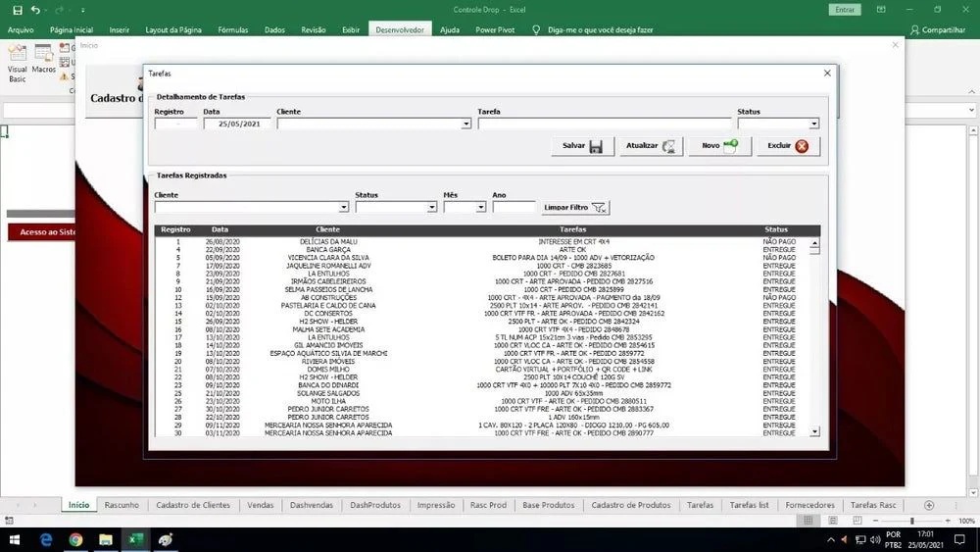Open Microsoft Edge from taskbar
Viewport: 980px width, 552px height.
[46, 539]
